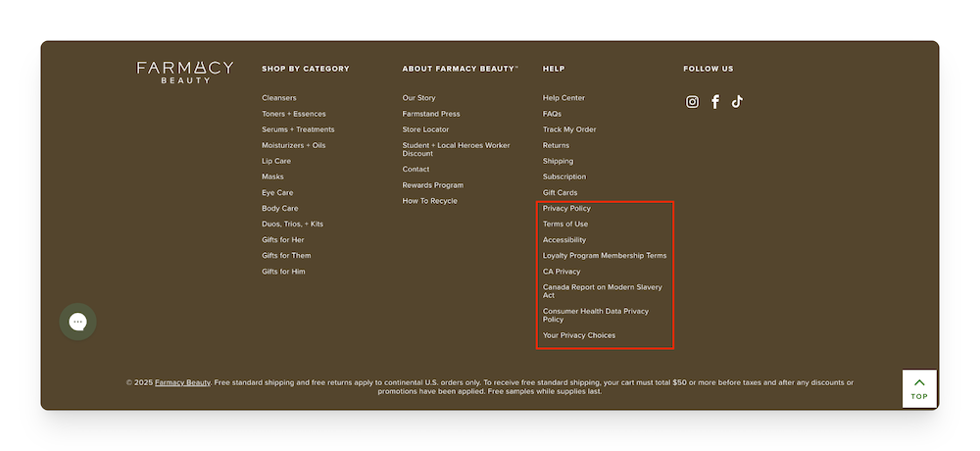Screen dimensions: 980x451
Task: Click the HELP column heading
Action: point(554,69)
